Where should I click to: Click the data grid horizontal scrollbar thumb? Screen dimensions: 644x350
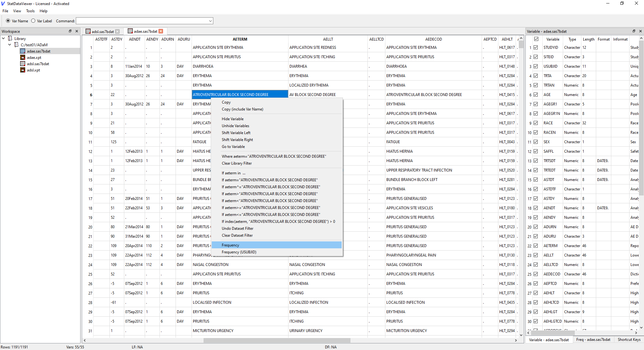point(277,340)
